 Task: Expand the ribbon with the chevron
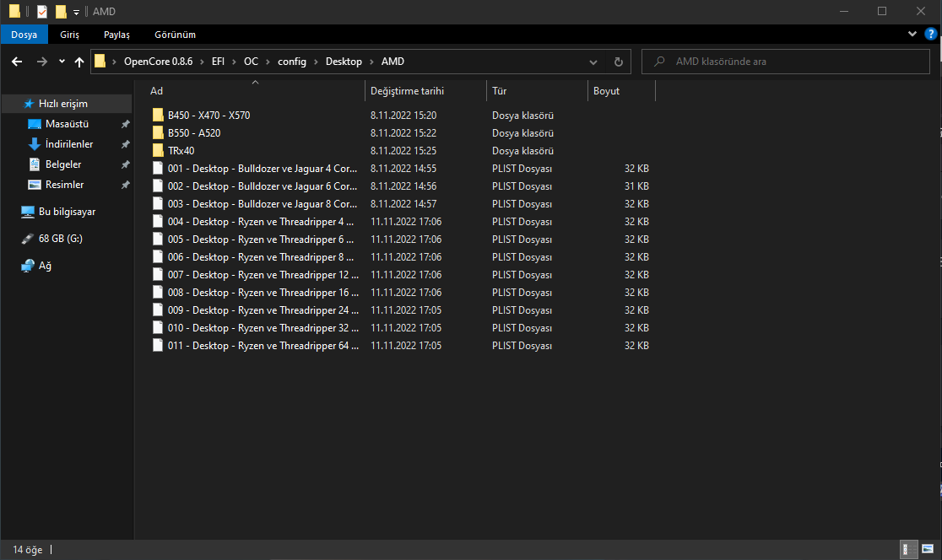tap(912, 34)
